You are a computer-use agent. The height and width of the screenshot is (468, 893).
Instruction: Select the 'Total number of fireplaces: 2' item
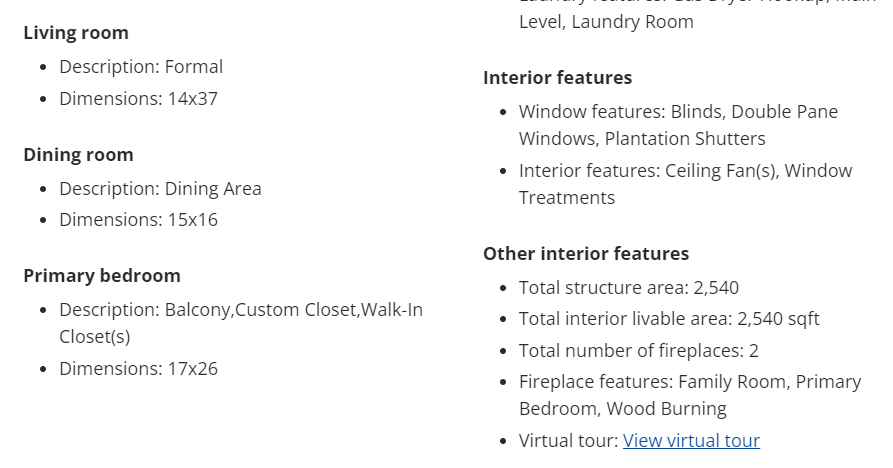pos(638,351)
